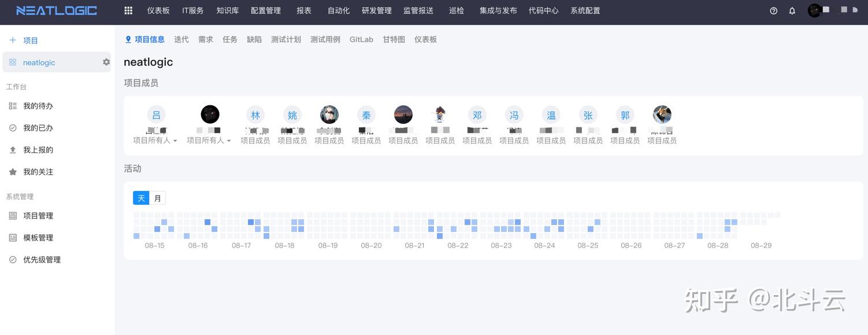The width and height of the screenshot is (868, 335).
Task: Open the notification bell
Action: pyautogui.click(x=792, y=10)
